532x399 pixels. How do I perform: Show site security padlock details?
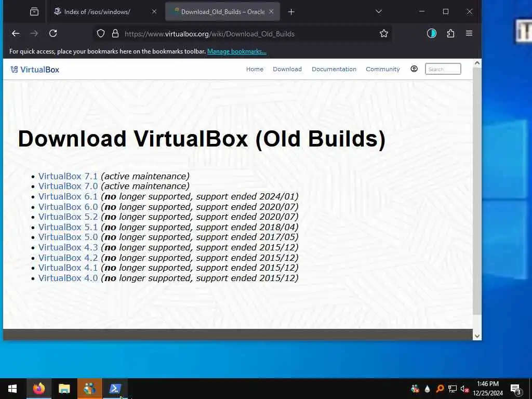pyautogui.click(x=115, y=34)
